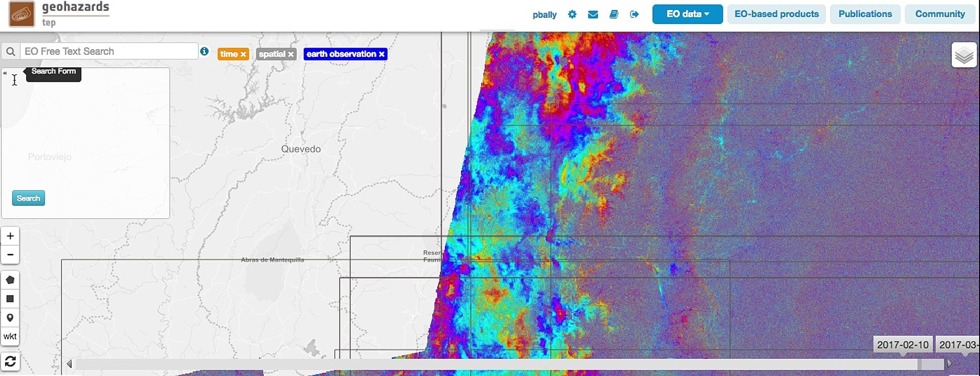The height and width of the screenshot is (376, 980).
Task: Click the geohazards tep logo icon
Action: point(22,14)
